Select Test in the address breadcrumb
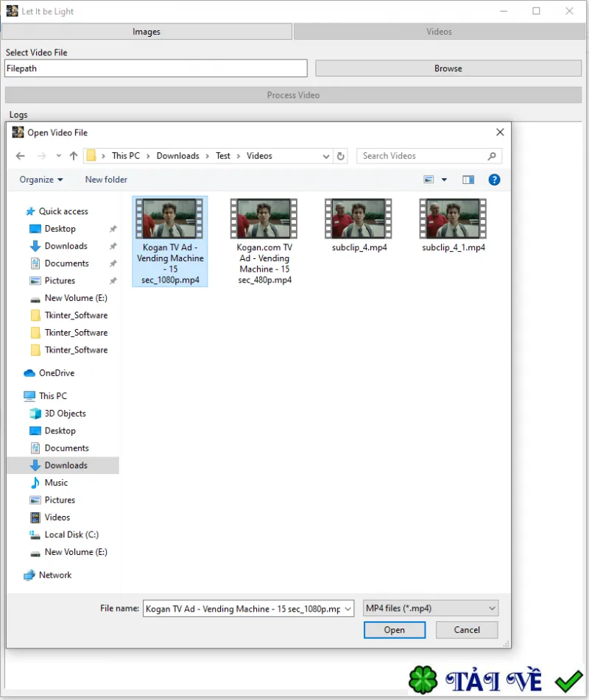Screen dimensions: 589x700 pos(223,156)
